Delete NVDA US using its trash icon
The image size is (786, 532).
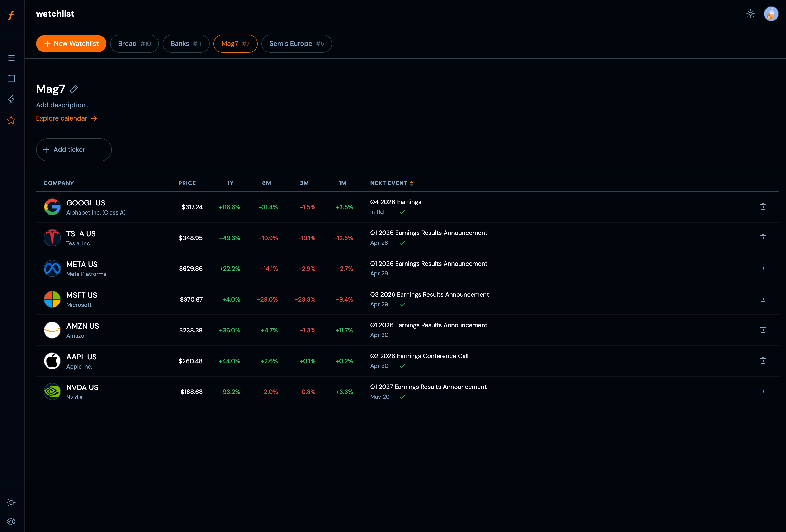click(x=763, y=391)
